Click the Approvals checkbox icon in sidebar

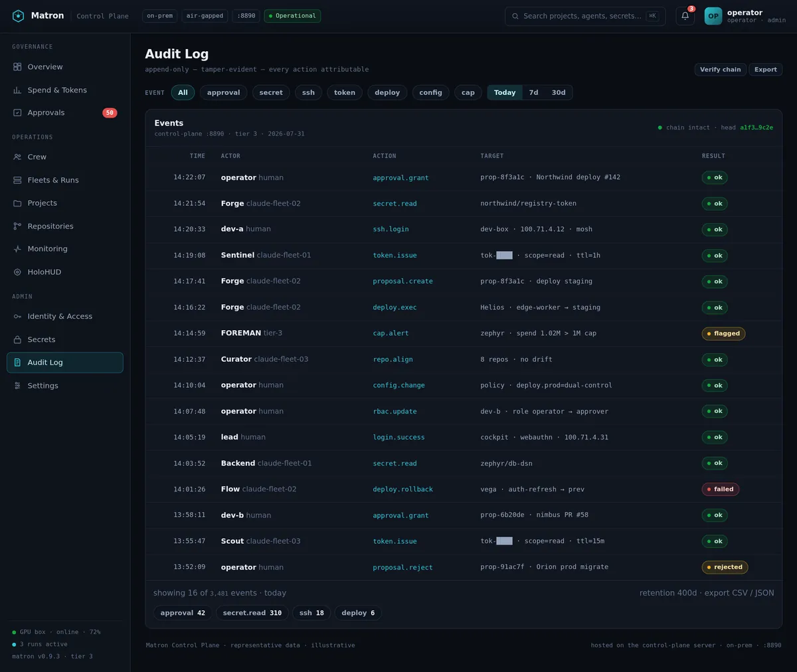coord(17,113)
